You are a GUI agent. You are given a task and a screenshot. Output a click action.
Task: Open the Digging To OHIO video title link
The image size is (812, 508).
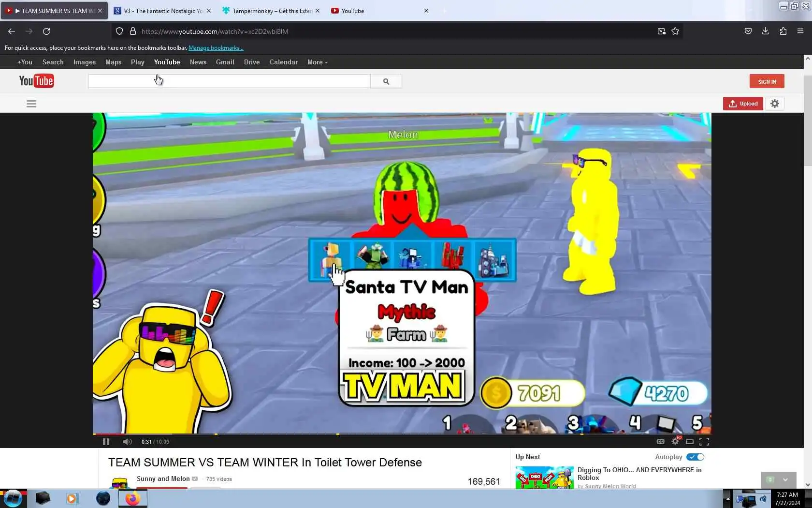click(639, 474)
